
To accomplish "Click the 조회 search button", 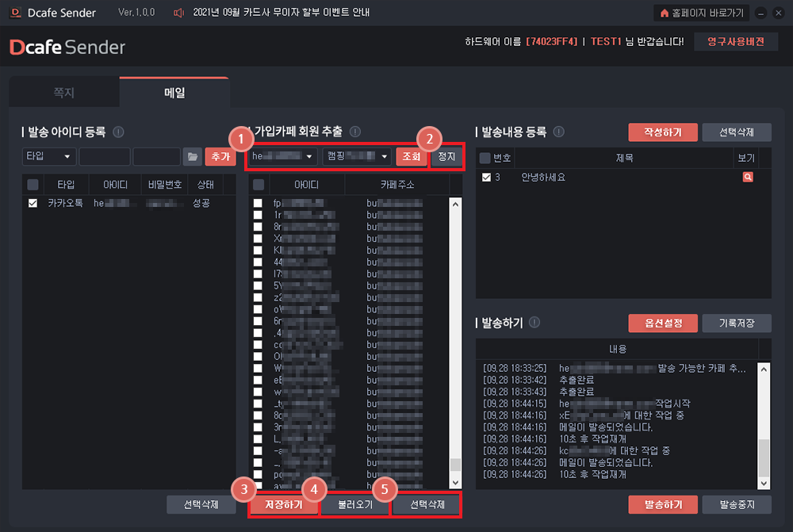I will point(411,157).
